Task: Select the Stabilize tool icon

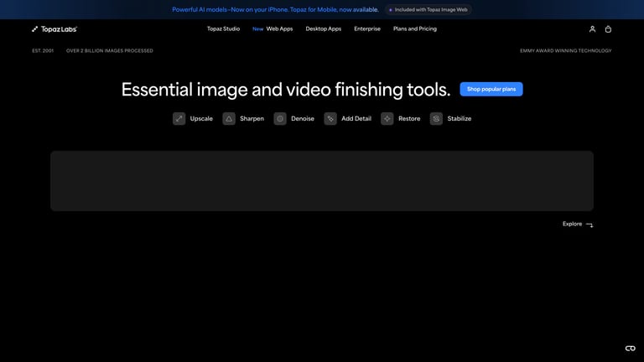Action: 436,119
